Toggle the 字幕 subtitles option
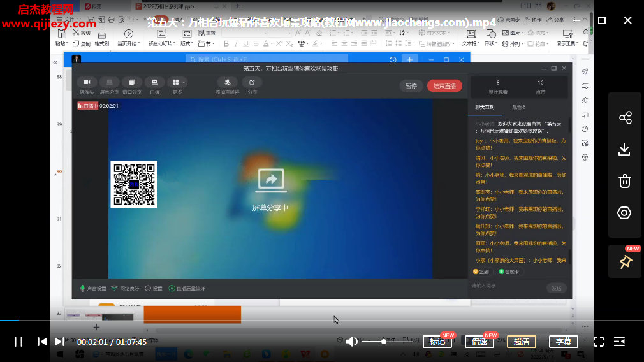The width and height of the screenshot is (644, 362). [x=564, y=342]
